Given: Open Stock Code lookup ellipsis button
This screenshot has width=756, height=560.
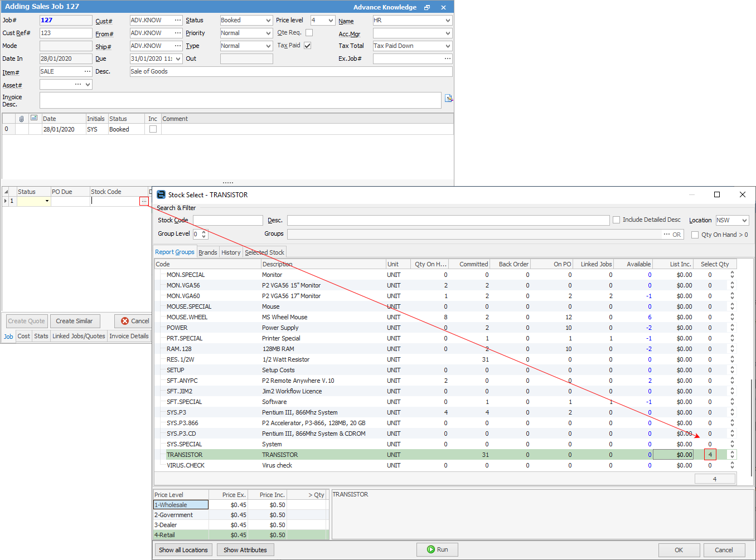Looking at the screenshot, I should pyautogui.click(x=144, y=201).
